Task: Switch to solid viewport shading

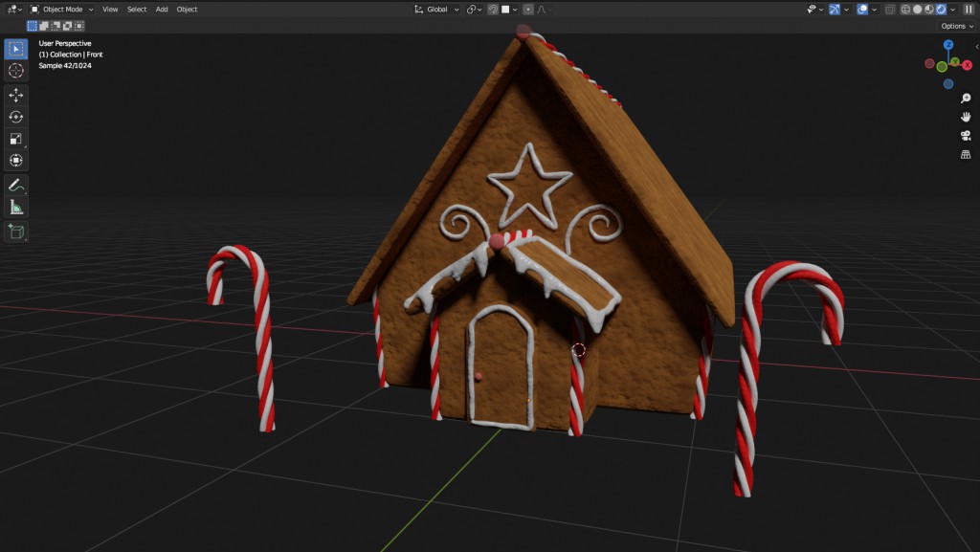Action: coord(917,10)
